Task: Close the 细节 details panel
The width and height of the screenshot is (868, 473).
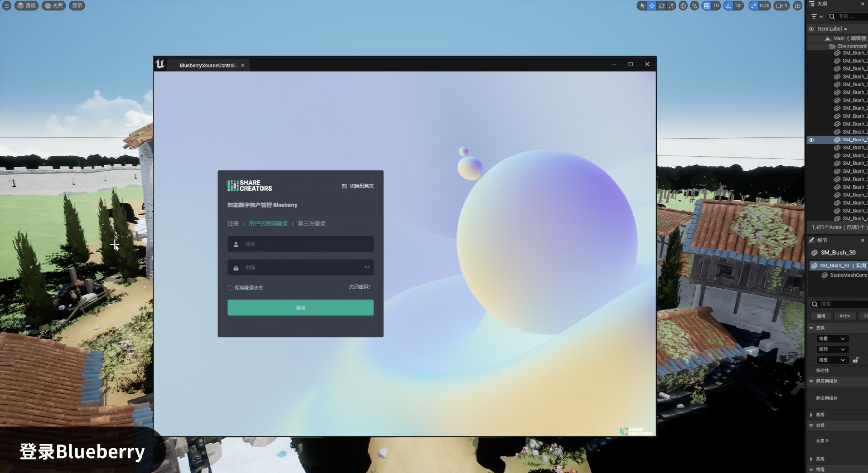Action: click(x=862, y=240)
